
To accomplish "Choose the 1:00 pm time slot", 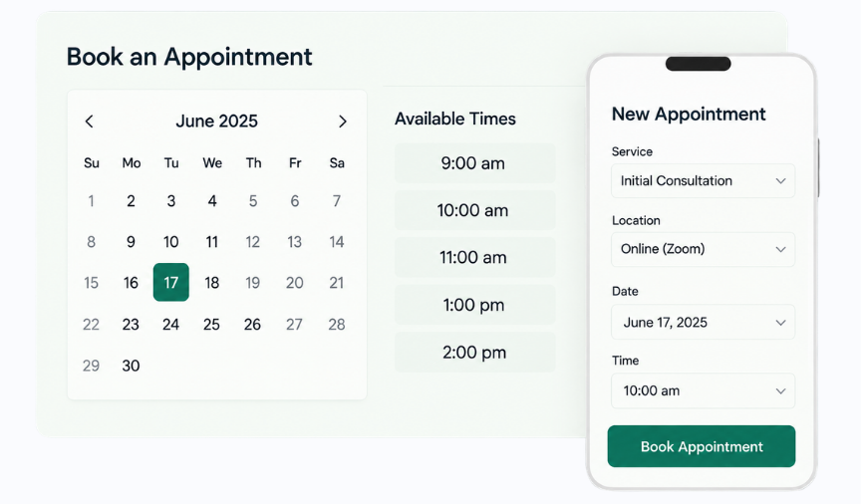I will [x=475, y=305].
